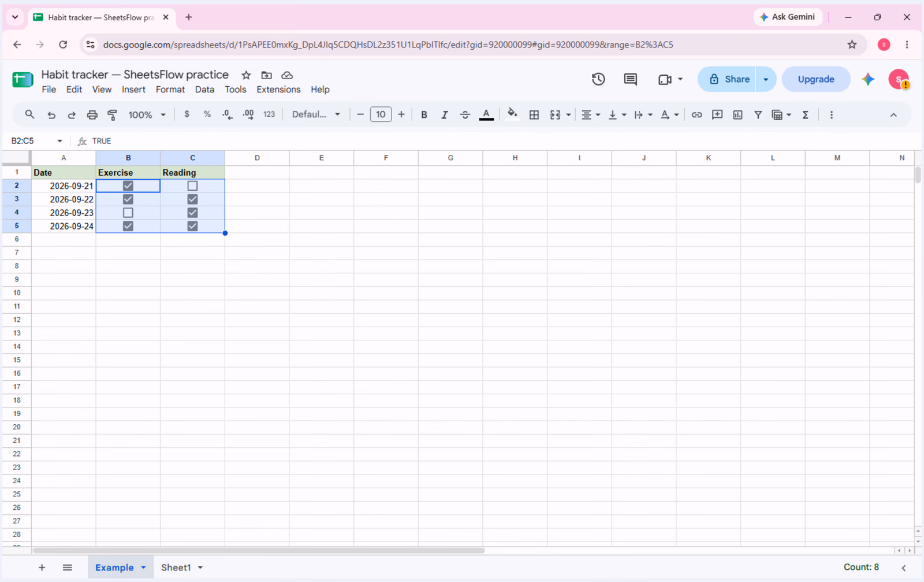Switch to the Sheet1 tab
The image size is (924, 582).
[x=176, y=568]
